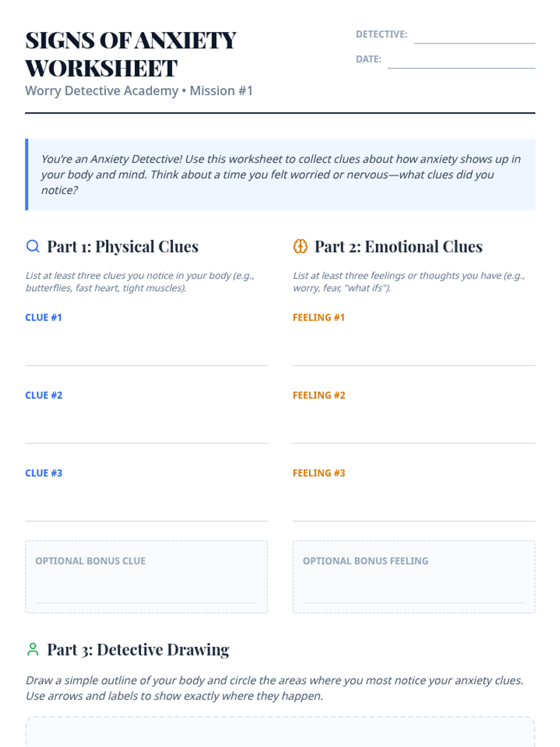Click the Feeling #1 answer line

point(413,355)
